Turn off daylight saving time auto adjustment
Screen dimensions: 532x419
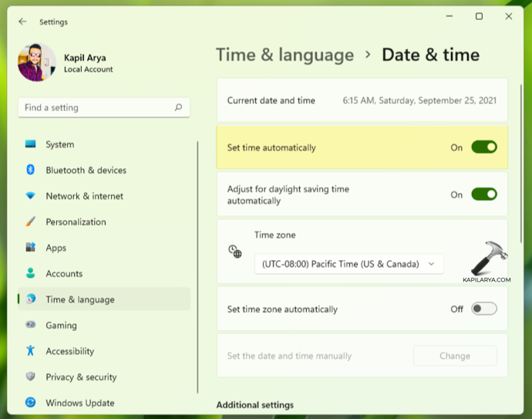click(483, 194)
